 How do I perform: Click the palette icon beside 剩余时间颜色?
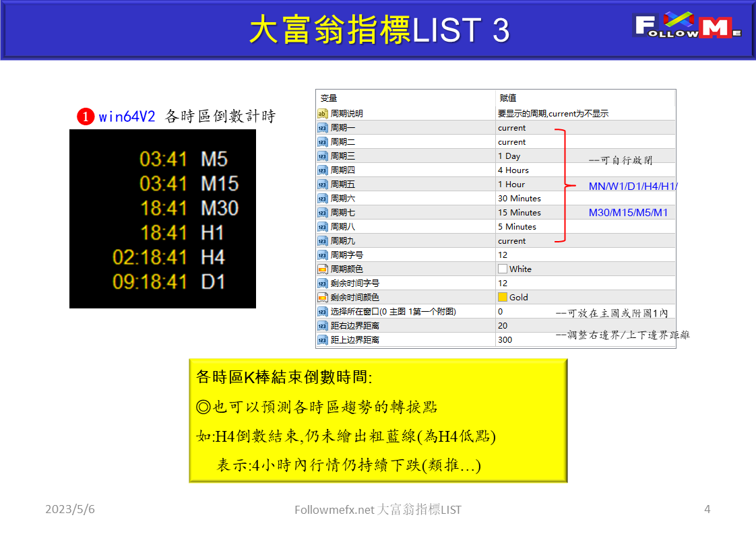pyautogui.click(x=321, y=297)
